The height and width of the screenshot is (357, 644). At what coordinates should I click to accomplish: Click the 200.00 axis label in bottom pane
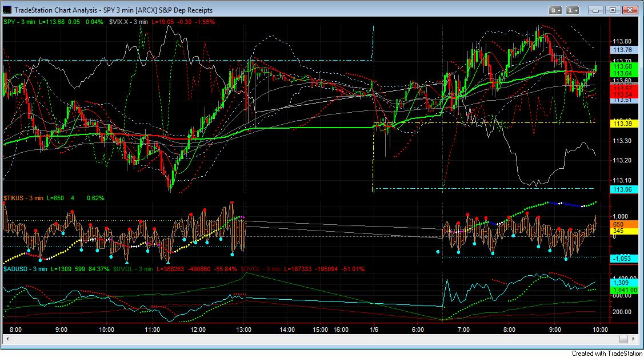click(623, 312)
